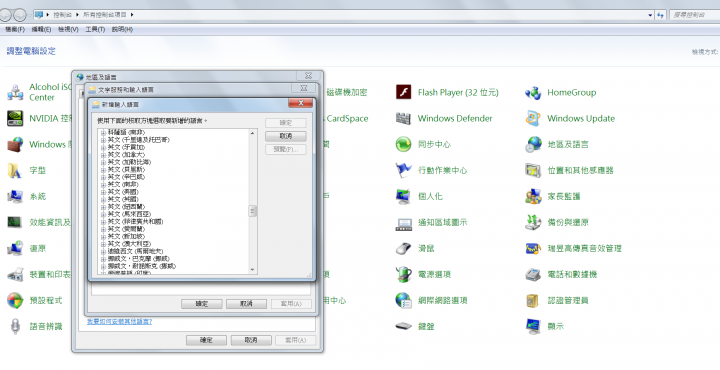Open 顯示 (Display) item
The image size is (720, 370).
[544, 326]
